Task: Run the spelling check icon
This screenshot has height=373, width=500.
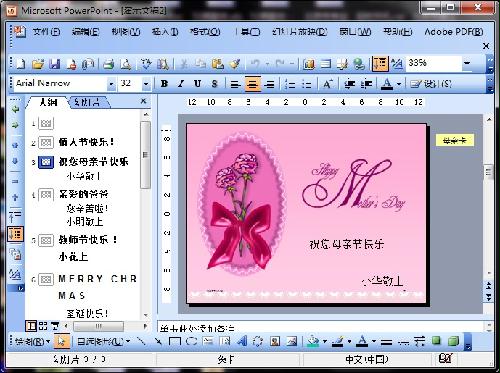Action: (x=146, y=64)
